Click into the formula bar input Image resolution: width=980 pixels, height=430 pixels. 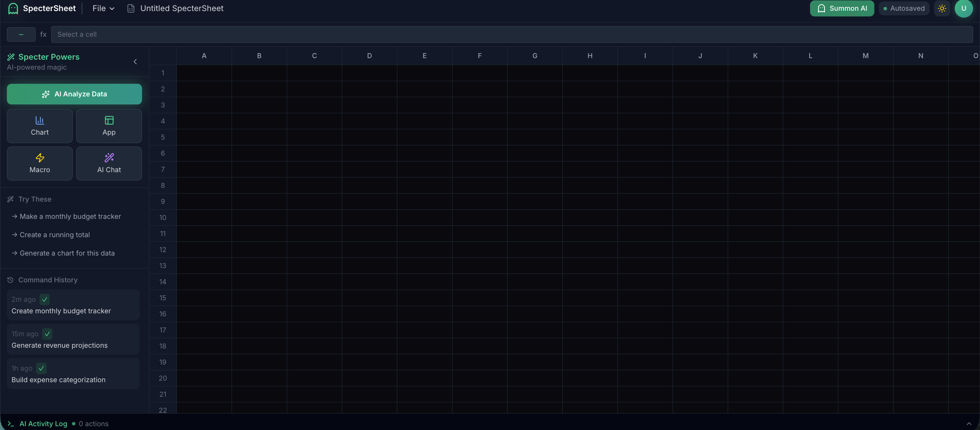coord(512,34)
